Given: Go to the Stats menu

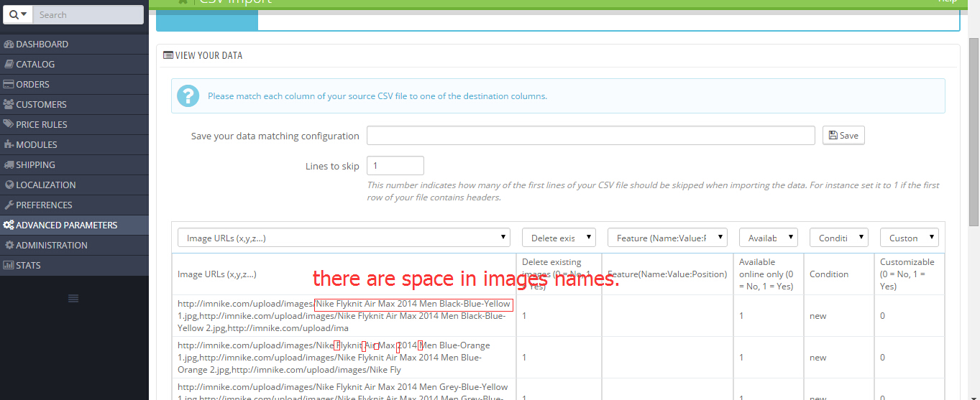Looking at the screenshot, I should click(x=74, y=266).
